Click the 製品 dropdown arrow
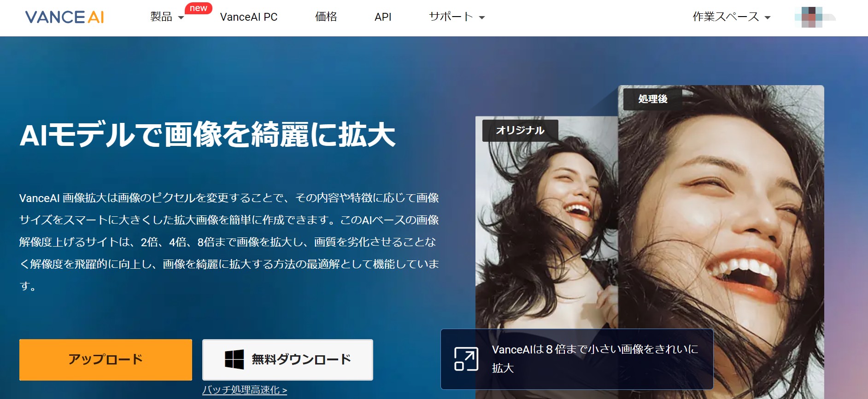The width and height of the screenshot is (868, 399). 181,18
